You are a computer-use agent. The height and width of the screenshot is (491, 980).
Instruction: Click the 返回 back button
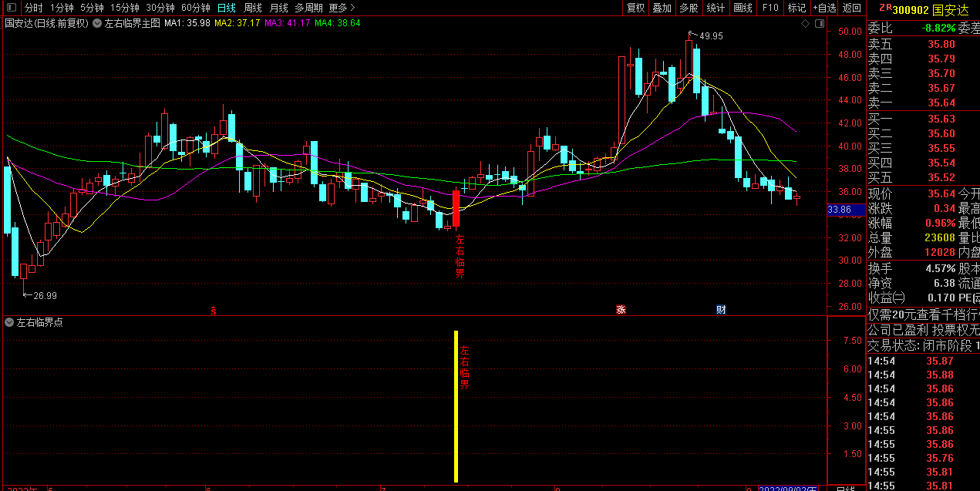tap(851, 8)
